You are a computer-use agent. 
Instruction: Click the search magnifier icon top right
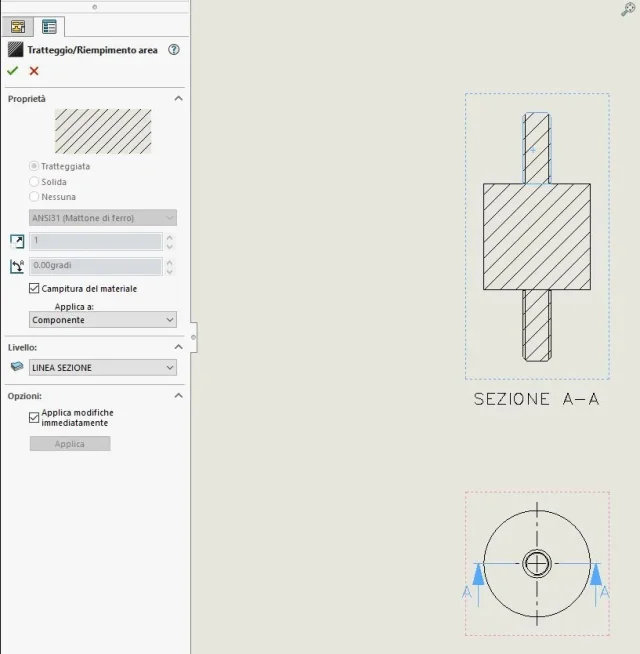click(628, 9)
